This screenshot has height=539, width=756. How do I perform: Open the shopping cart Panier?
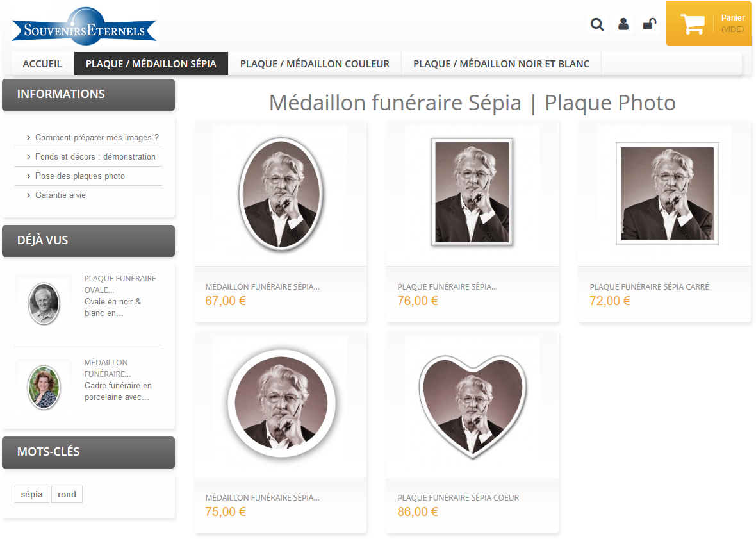709,24
